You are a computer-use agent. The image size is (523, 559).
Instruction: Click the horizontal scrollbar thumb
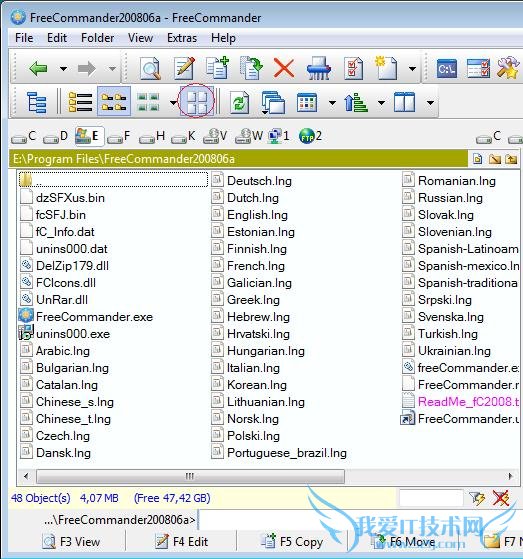coord(190,476)
